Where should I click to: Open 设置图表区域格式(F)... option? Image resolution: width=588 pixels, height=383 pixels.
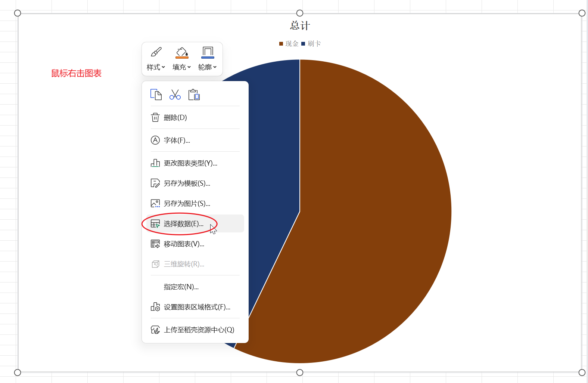click(195, 307)
